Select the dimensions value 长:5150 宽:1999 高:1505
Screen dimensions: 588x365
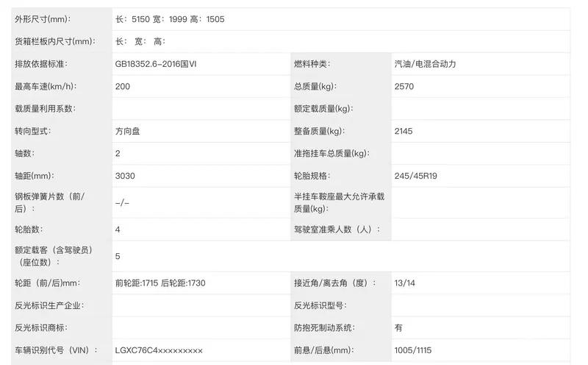pyautogui.click(x=170, y=19)
